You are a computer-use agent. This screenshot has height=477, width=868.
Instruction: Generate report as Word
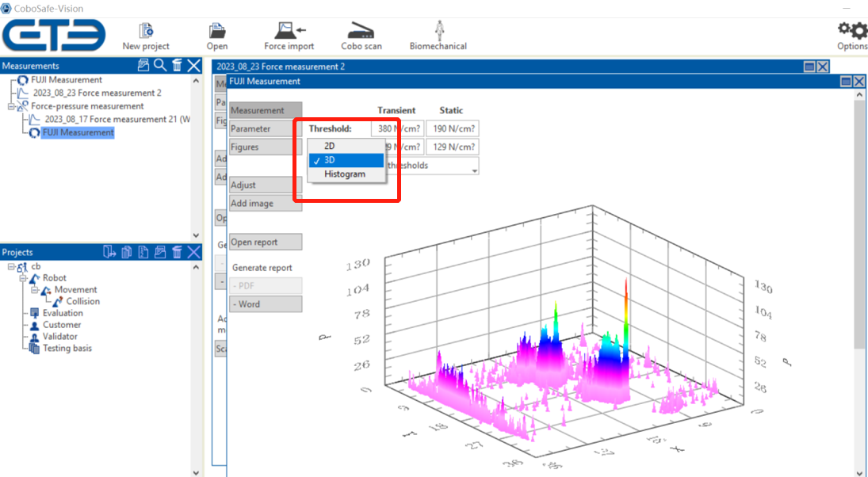coord(265,304)
